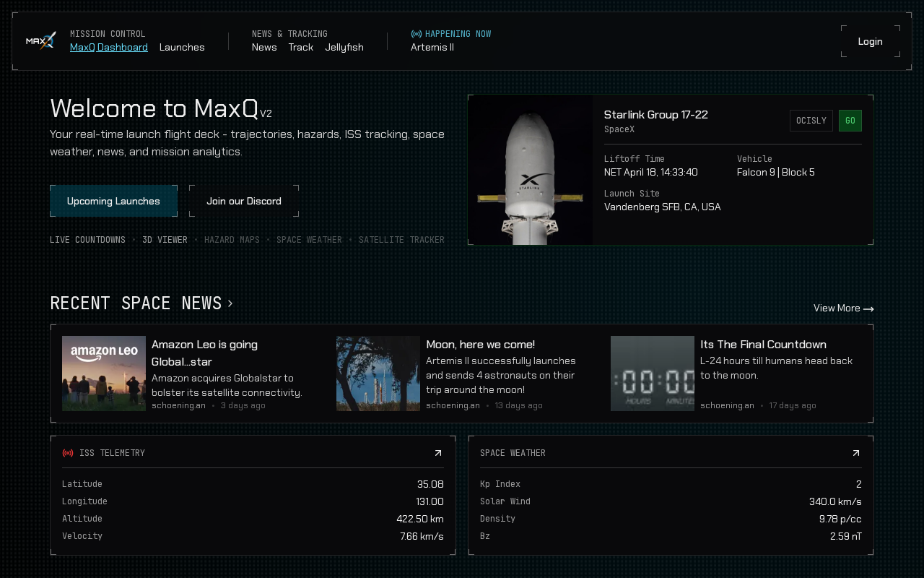This screenshot has height=578, width=924.
Task: Click Join our Discord button
Action: [x=244, y=201]
